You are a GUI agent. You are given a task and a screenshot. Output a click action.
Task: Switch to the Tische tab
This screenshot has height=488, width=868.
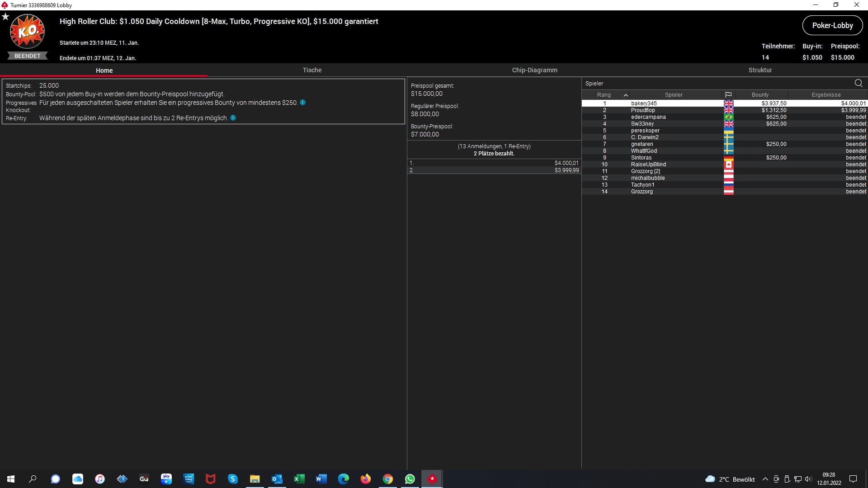click(312, 70)
